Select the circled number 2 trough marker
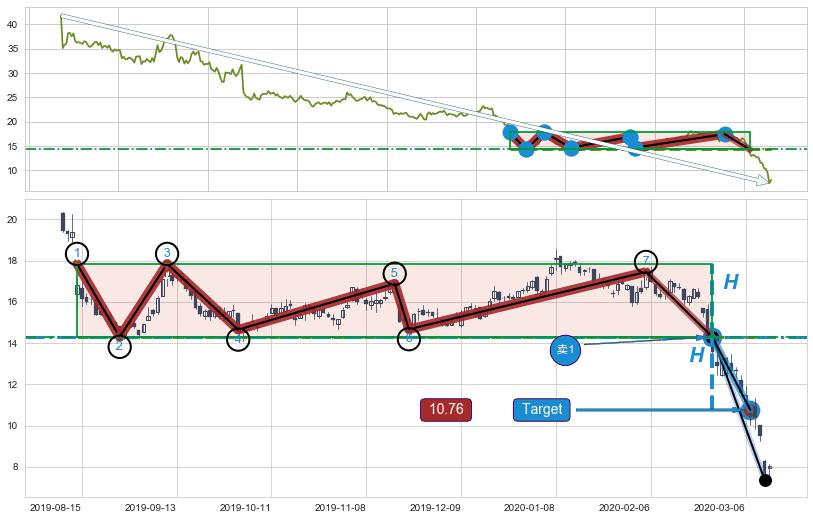813x520 pixels. 119,346
